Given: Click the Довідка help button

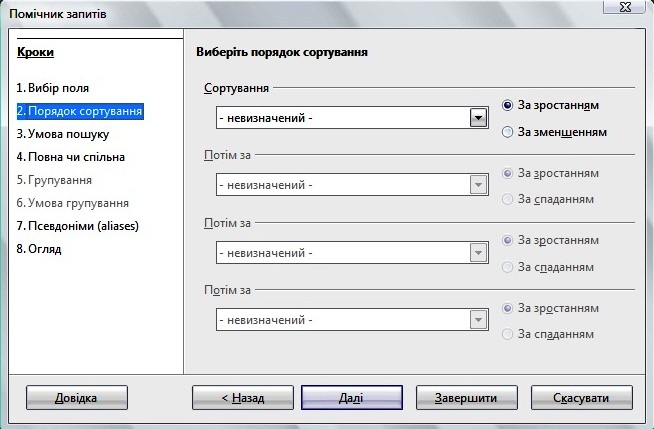Looking at the screenshot, I should point(76,398).
